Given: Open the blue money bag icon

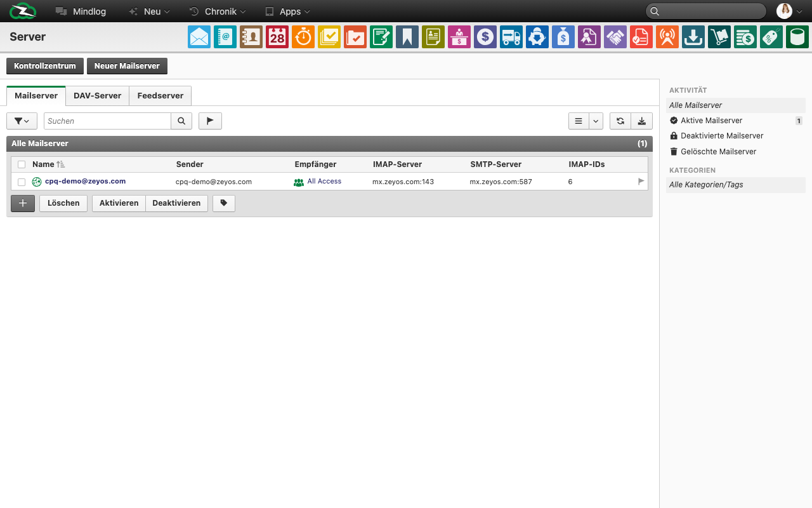Looking at the screenshot, I should tap(563, 37).
